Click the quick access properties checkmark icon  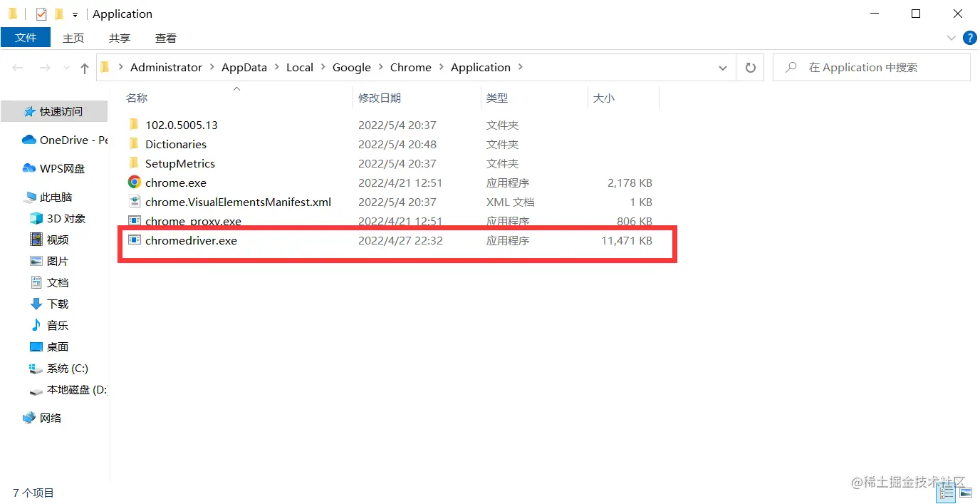41,14
